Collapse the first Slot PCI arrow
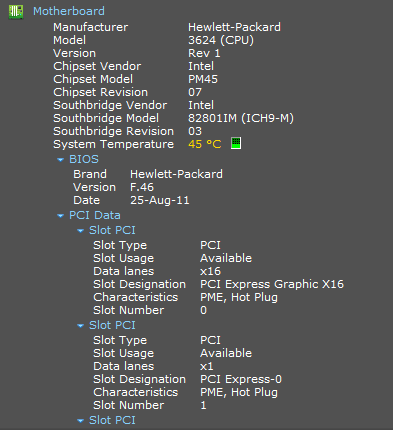Screen dimensions: 393x430 80,231
